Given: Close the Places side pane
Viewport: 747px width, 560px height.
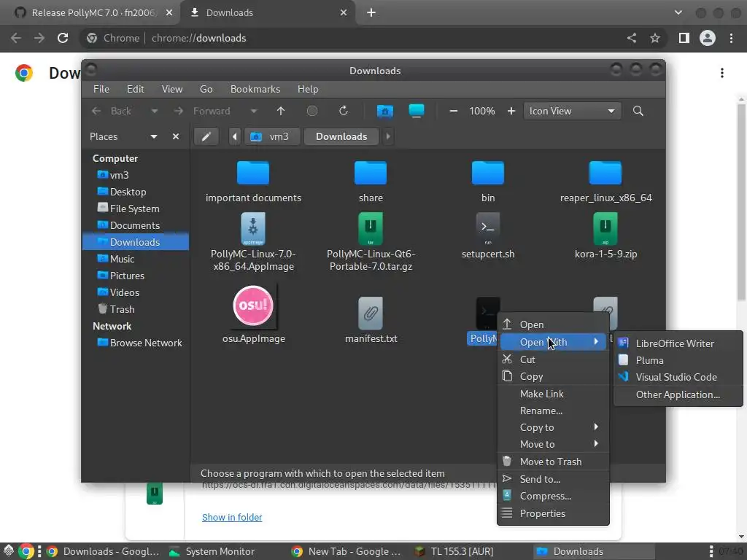Looking at the screenshot, I should coord(176,136).
